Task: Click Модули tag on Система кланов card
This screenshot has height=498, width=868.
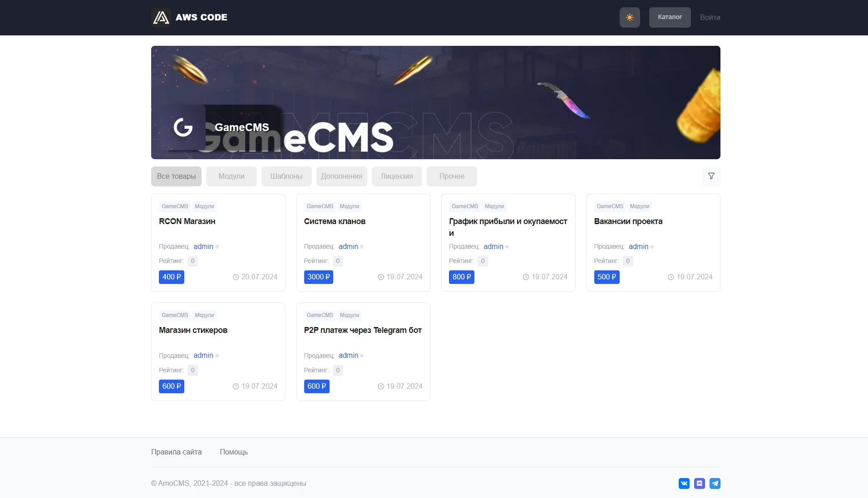Action: pos(350,206)
